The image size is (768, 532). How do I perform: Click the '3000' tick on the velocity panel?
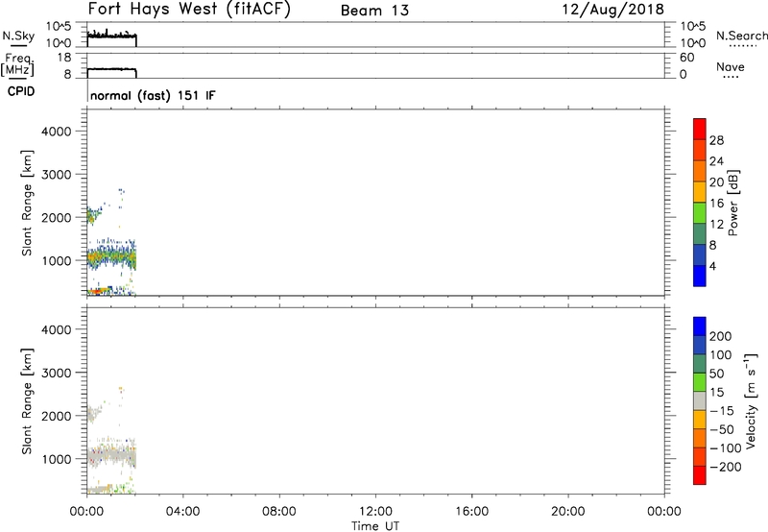57,373
